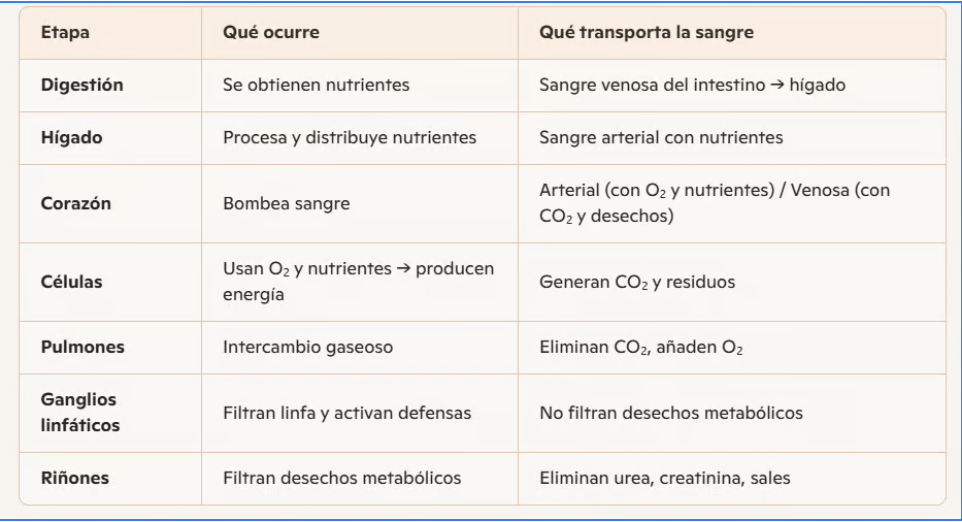Select the 'Ganglios linfáticos' row label
The width and height of the screenshot is (962, 522).
(80, 412)
